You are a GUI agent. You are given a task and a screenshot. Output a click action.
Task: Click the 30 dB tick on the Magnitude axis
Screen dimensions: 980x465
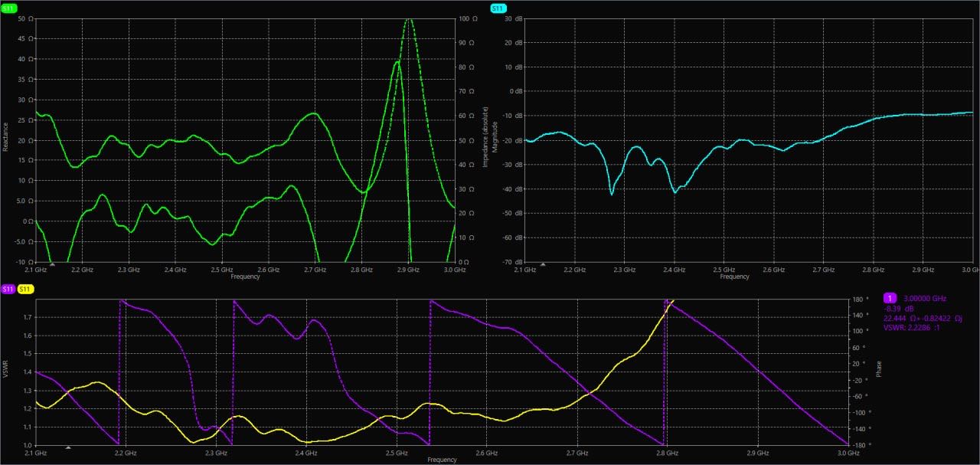514,18
